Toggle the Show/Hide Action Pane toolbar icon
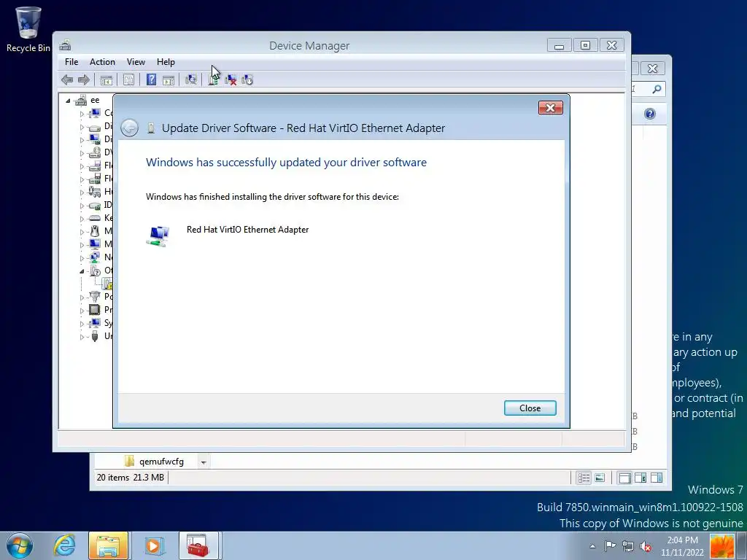 pos(169,80)
